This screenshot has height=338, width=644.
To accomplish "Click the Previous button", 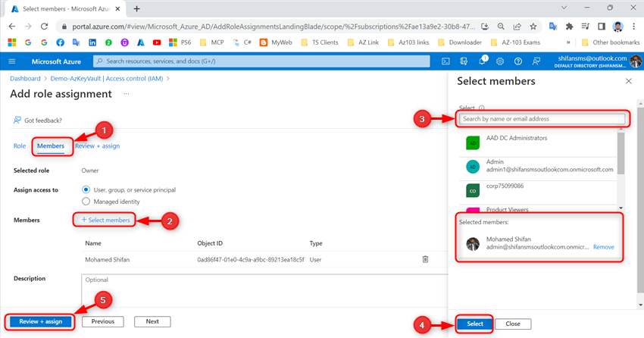I will coord(103,321).
